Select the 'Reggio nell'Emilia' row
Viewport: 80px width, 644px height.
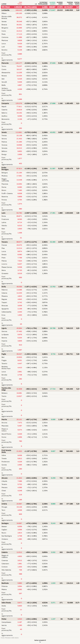tap(40, 180)
